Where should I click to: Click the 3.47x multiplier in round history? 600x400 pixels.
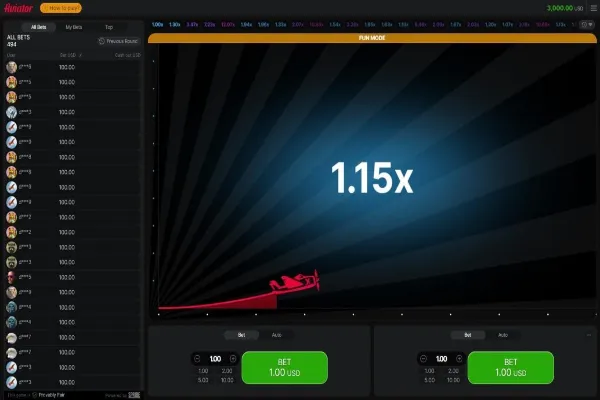[x=192, y=24]
